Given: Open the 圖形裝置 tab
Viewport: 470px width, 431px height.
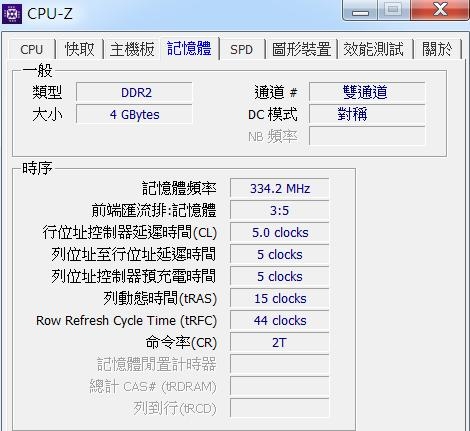Looking at the screenshot, I should [301, 50].
